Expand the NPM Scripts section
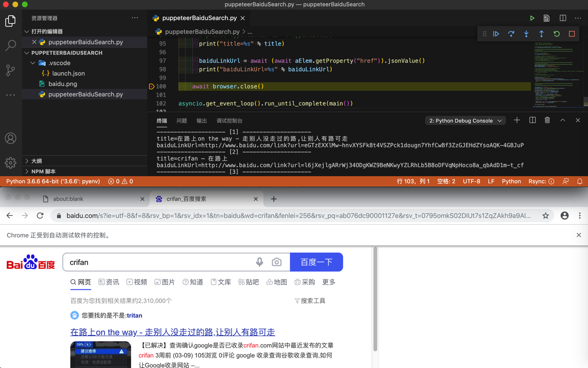The height and width of the screenshot is (368, 588). pos(84,171)
